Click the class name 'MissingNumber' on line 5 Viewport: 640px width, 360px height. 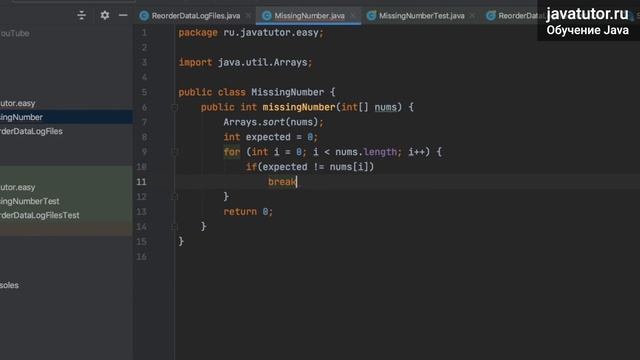click(287, 92)
